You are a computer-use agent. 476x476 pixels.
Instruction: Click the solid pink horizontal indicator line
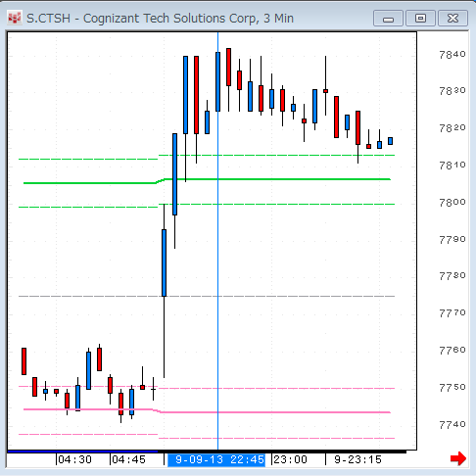coord(207,411)
